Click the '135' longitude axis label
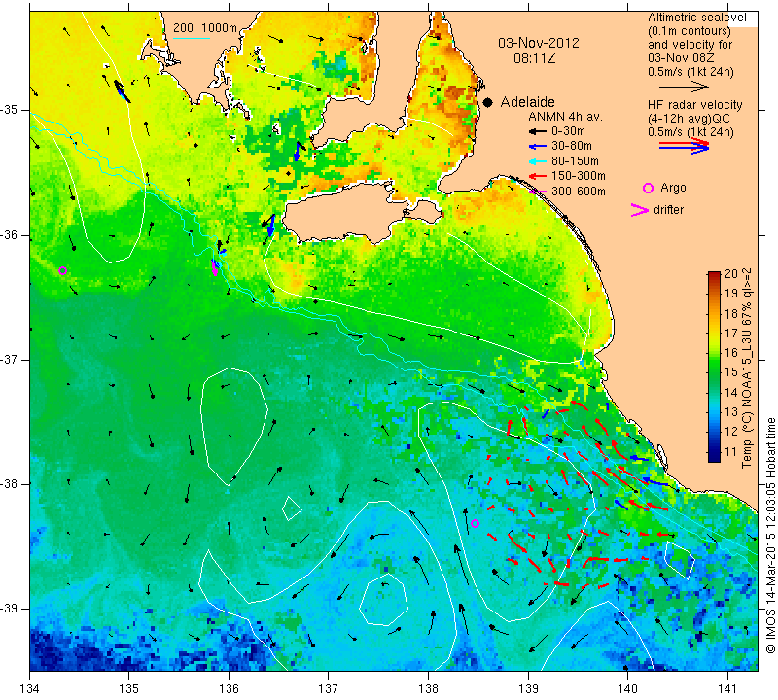 pyautogui.click(x=129, y=689)
